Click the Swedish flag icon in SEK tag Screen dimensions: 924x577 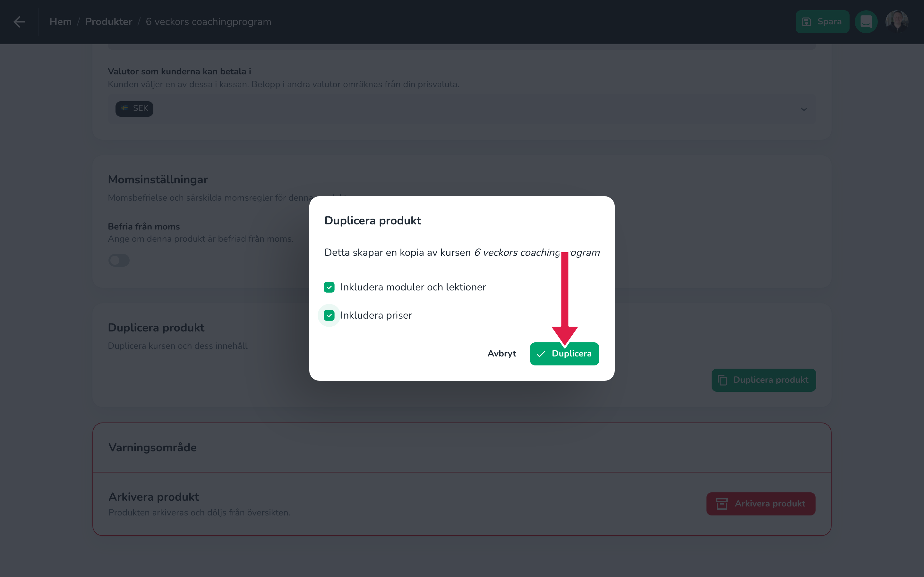125,108
